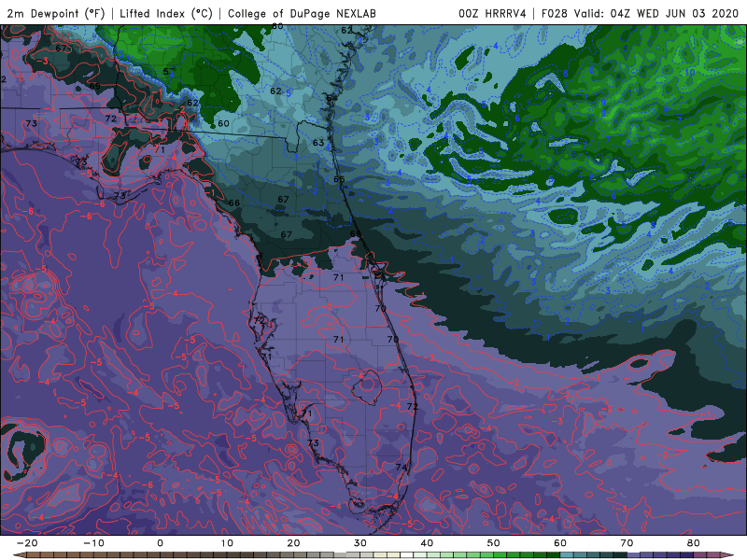Click the dewpoint value 65 near the coast
Image resolution: width=747 pixels, height=560 pixels.
pyautogui.click(x=339, y=179)
